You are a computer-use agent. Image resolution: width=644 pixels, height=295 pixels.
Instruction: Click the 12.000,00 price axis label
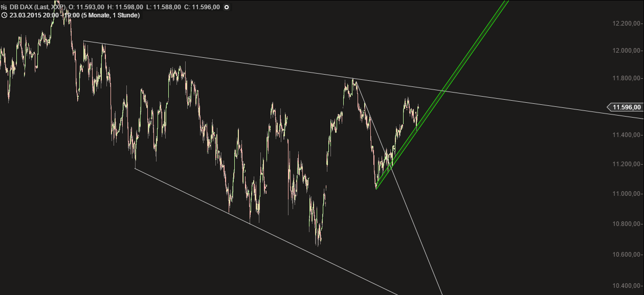coord(627,51)
